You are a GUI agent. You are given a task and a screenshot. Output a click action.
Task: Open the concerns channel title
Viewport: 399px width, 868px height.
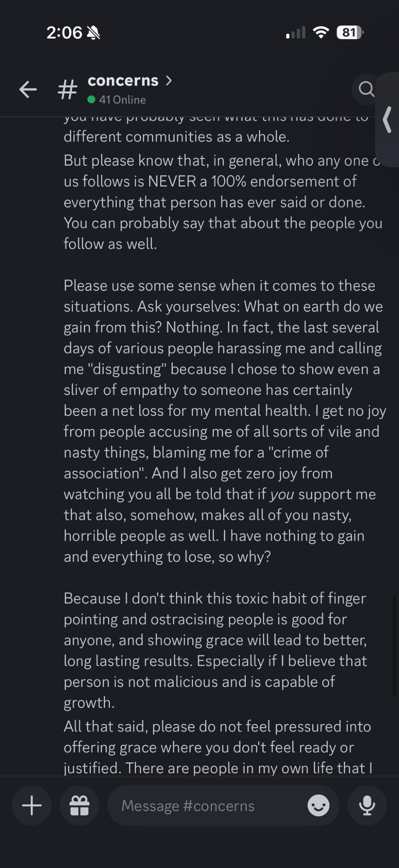(123, 80)
